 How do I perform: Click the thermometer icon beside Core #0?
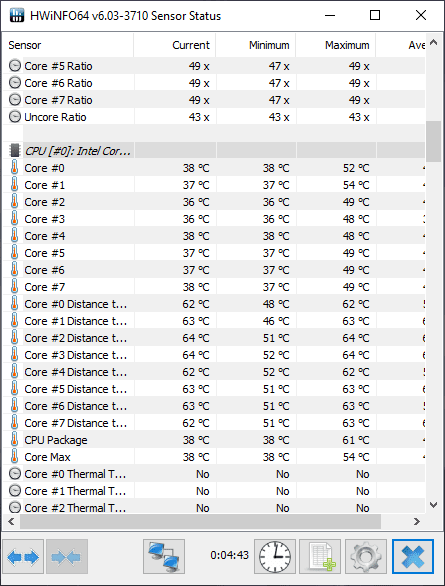pyautogui.click(x=14, y=168)
